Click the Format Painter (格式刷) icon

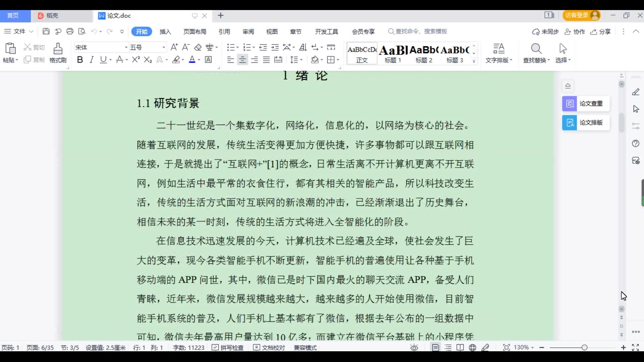pyautogui.click(x=58, y=49)
